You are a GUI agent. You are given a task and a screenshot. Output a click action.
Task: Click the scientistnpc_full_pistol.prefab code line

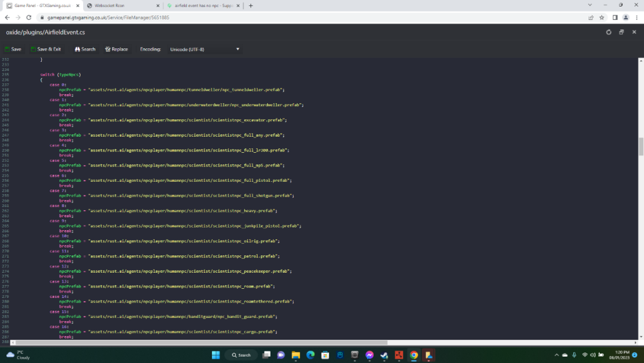[x=175, y=180]
